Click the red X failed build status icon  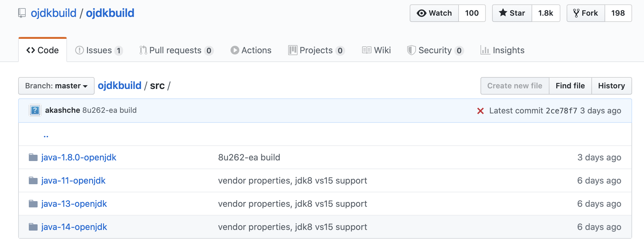(x=480, y=111)
